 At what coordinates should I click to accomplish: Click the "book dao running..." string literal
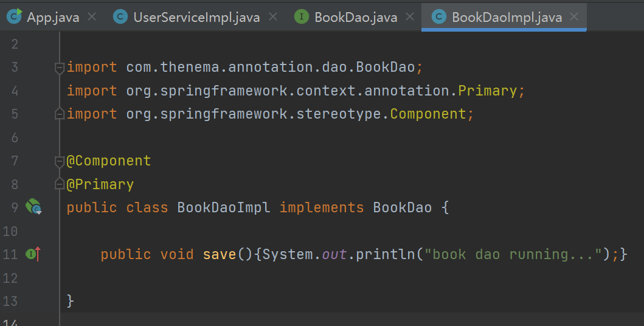coord(513,255)
